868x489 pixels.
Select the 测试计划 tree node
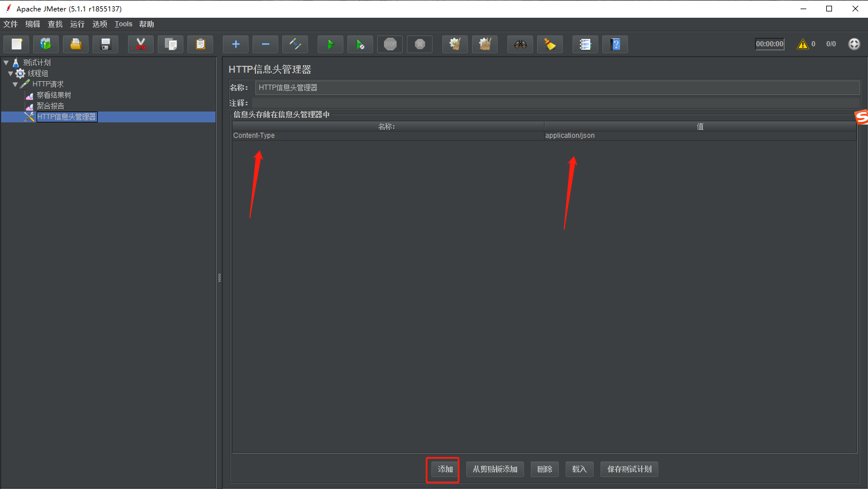coord(37,62)
